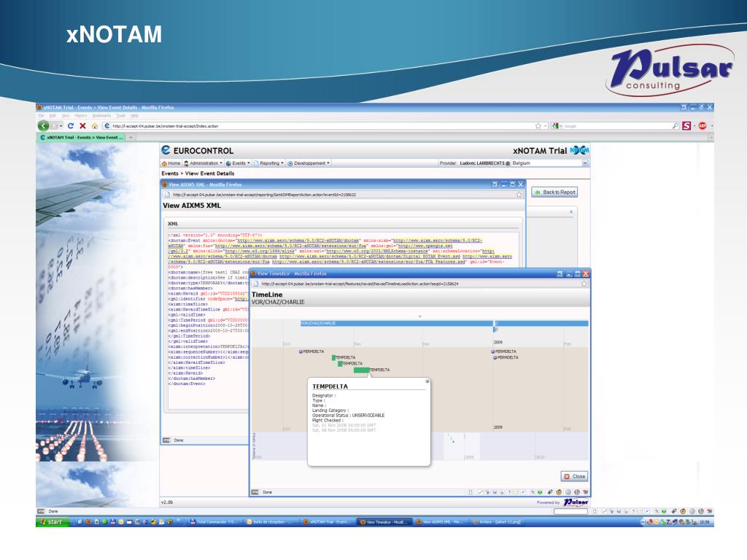Click the lower PERMDELTA marker near 2009

point(495,357)
